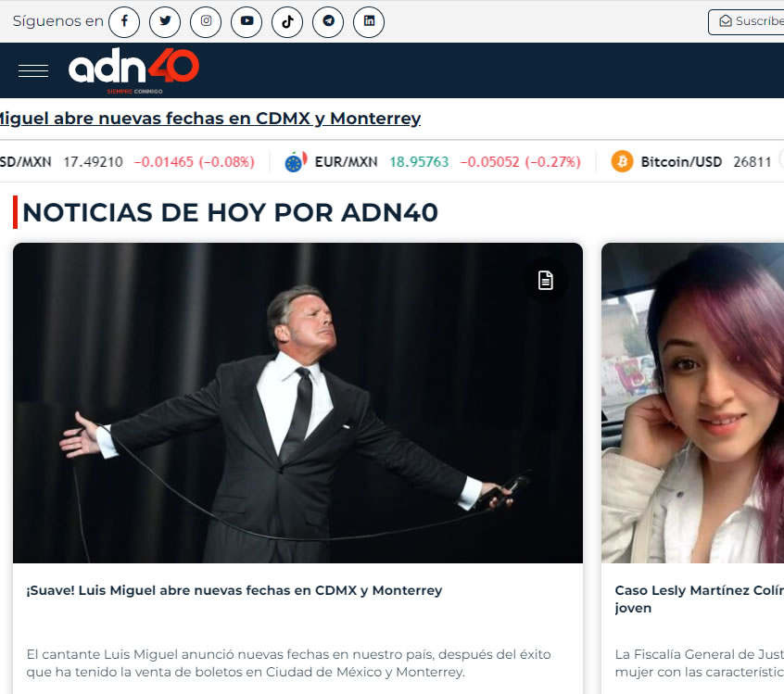Open the Instagram profile icon
Viewport: 784px width, 694px height.
tap(206, 21)
